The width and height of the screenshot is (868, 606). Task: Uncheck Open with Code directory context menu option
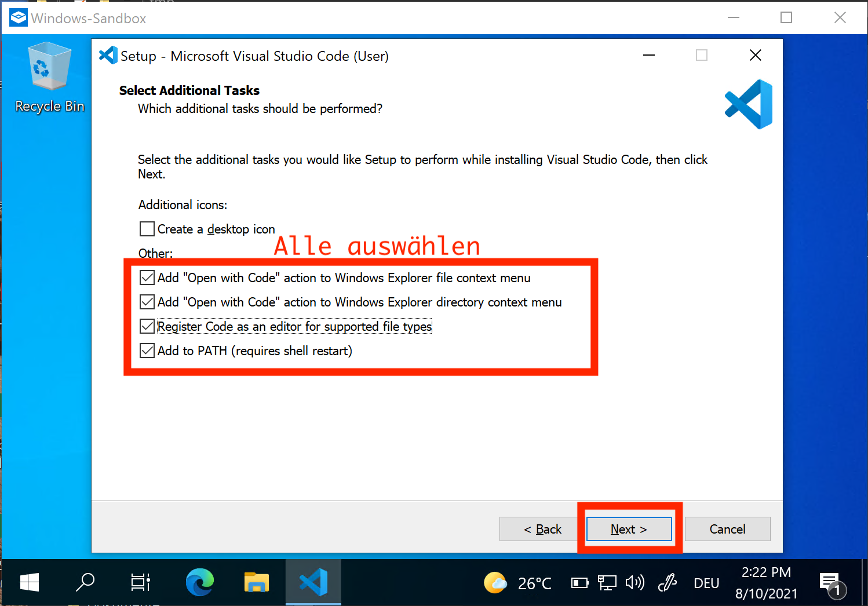pos(147,302)
